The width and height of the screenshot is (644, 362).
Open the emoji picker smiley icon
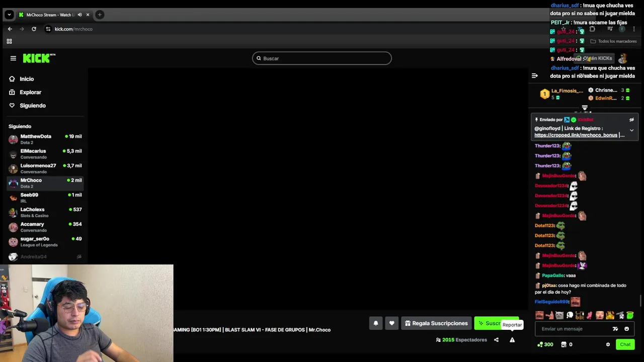(x=626, y=329)
